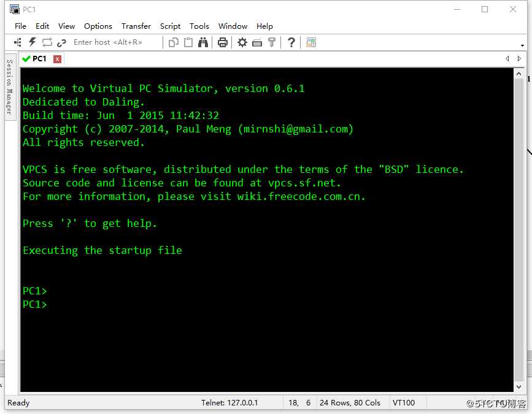The height and width of the screenshot is (414, 532).
Task: Click the Help question mark icon
Action: click(291, 42)
